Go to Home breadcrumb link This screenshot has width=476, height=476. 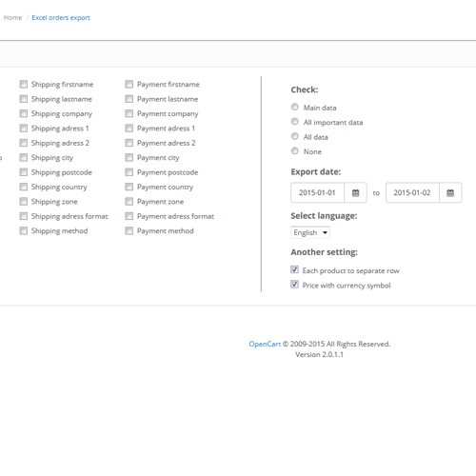point(13,18)
